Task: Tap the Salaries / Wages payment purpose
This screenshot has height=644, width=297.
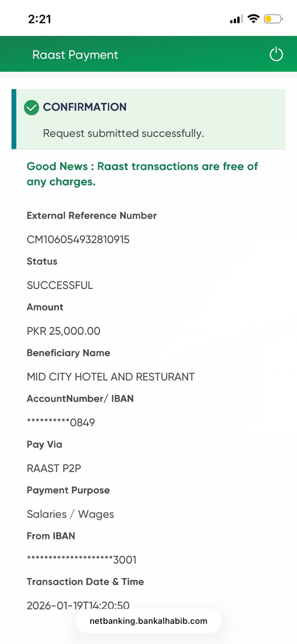Action: coord(70,514)
